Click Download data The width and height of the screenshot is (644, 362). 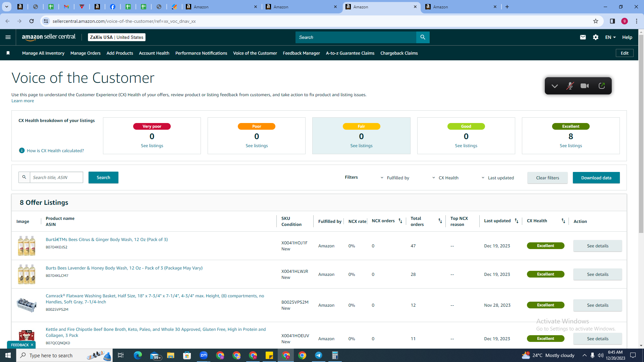click(596, 178)
